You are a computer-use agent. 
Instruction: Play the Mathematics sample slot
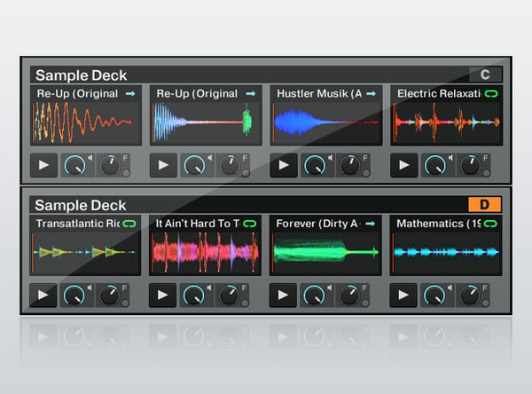click(x=404, y=295)
